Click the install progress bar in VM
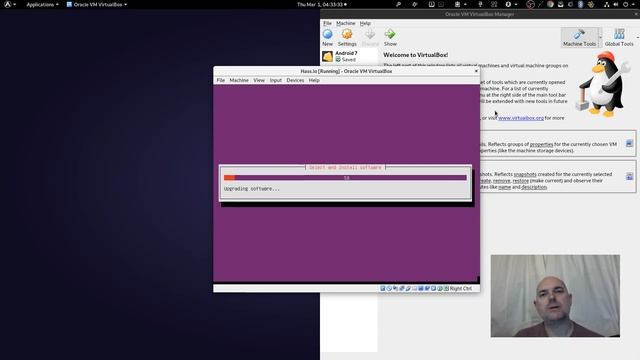This screenshot has height=360, width=640. click(x=345, y=178)
